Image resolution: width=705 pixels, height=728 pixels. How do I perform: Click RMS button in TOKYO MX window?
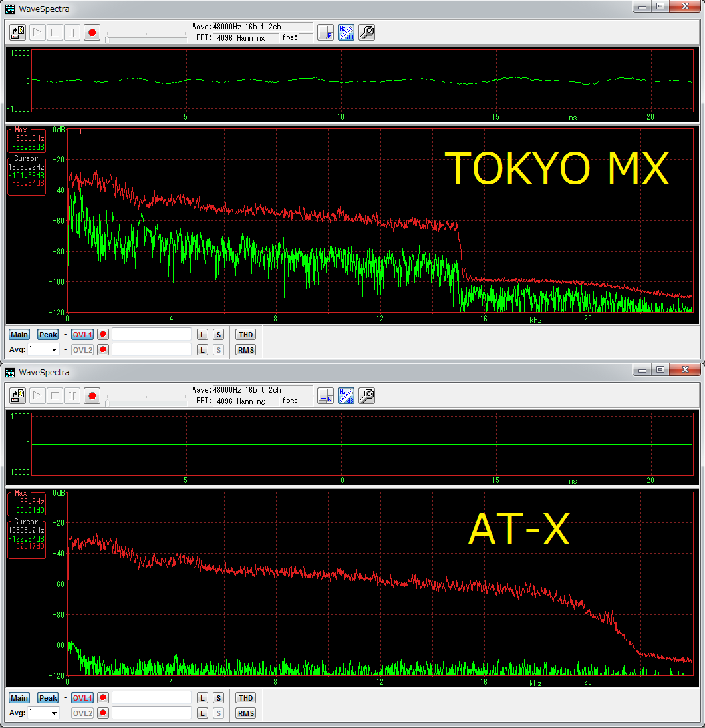246,350
